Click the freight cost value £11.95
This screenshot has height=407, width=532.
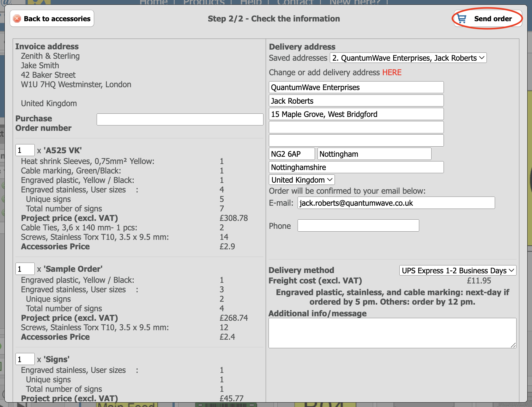pos(479,281)
